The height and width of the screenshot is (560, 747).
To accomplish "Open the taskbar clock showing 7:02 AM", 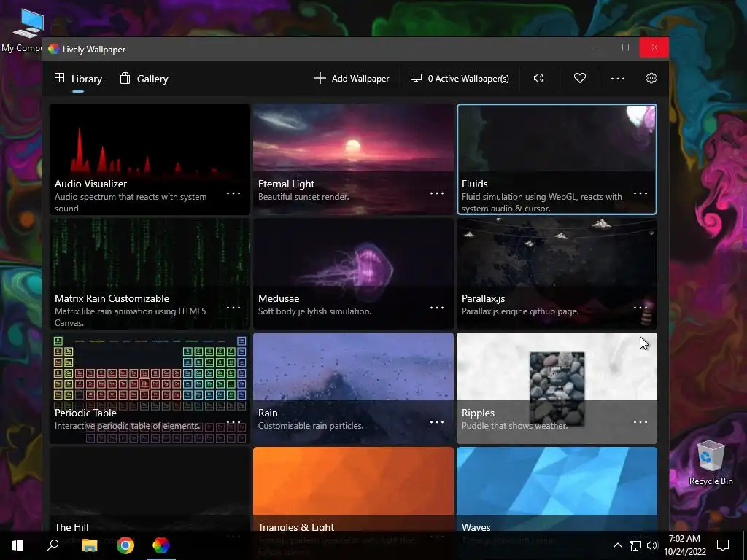I will pos(684,545).
